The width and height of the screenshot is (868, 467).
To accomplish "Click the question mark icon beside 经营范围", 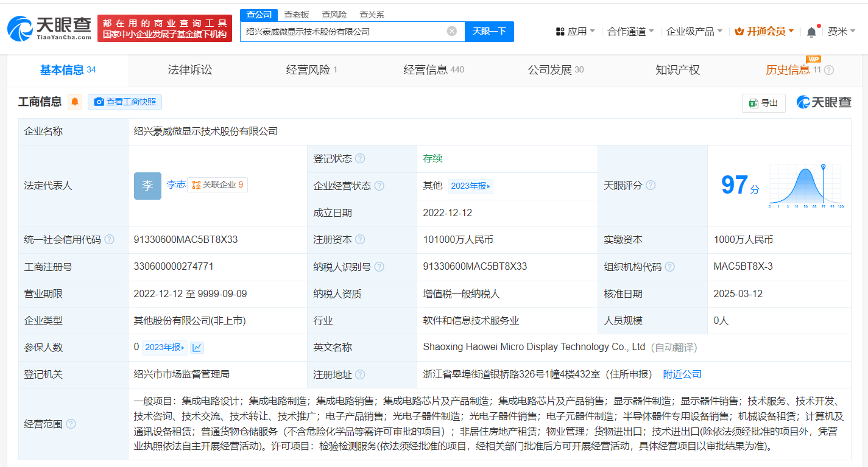I will [x=71, y=424].
